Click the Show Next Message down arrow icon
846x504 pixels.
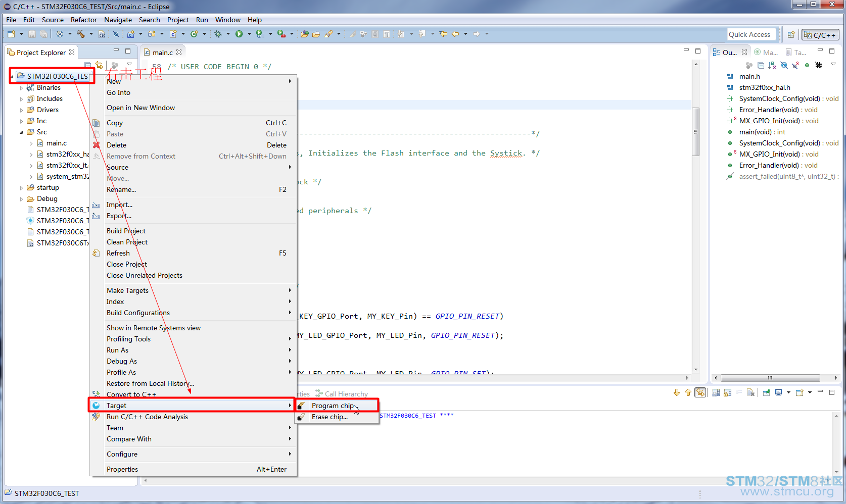click(677, 392)
